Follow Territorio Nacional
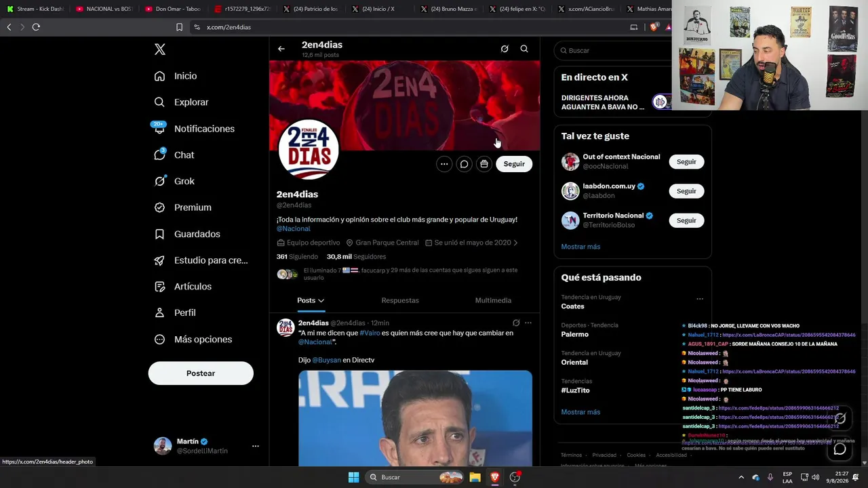 pos(686,220)
